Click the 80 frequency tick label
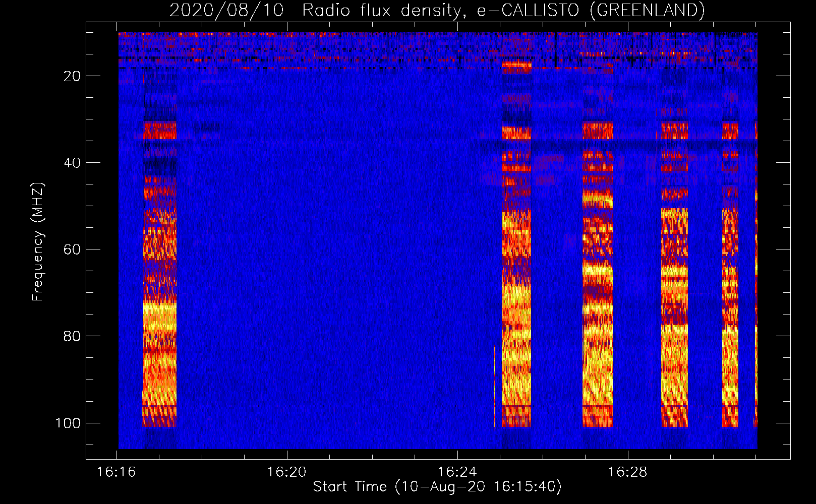This screenshot has height=504, width=816. click(x=72, y=336)
